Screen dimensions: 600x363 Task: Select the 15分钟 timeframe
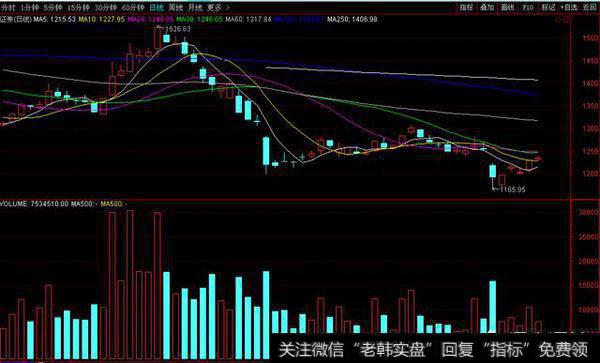78,7
